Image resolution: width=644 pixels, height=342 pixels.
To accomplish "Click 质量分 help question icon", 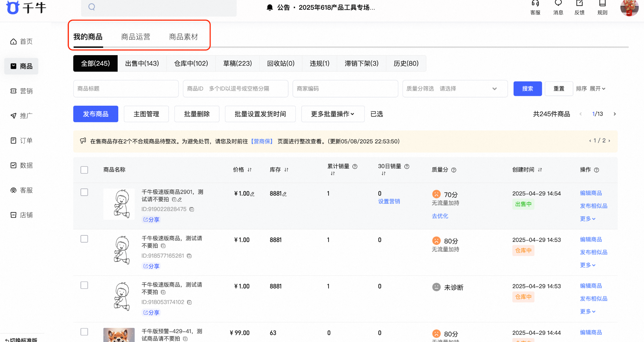I will click(x=454, y=170).
